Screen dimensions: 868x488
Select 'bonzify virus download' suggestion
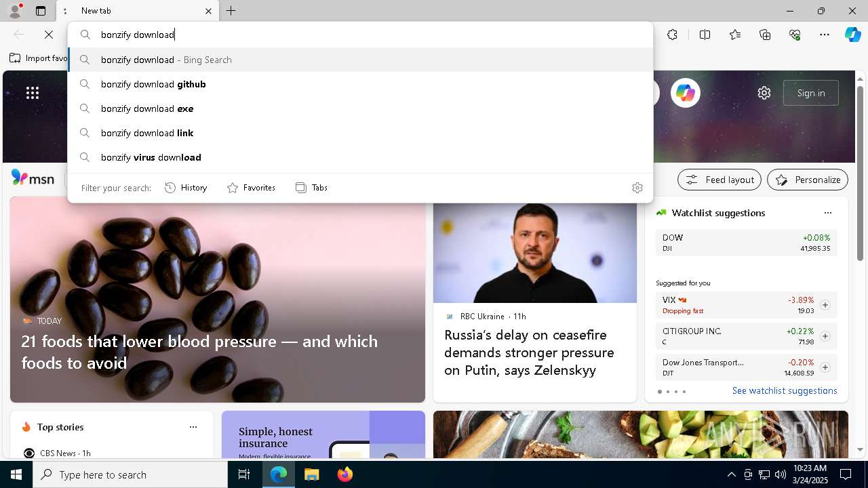(360, 157)
